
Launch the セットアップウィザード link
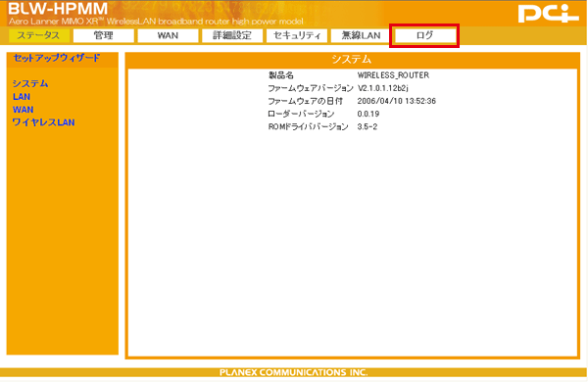click(57, 58)
